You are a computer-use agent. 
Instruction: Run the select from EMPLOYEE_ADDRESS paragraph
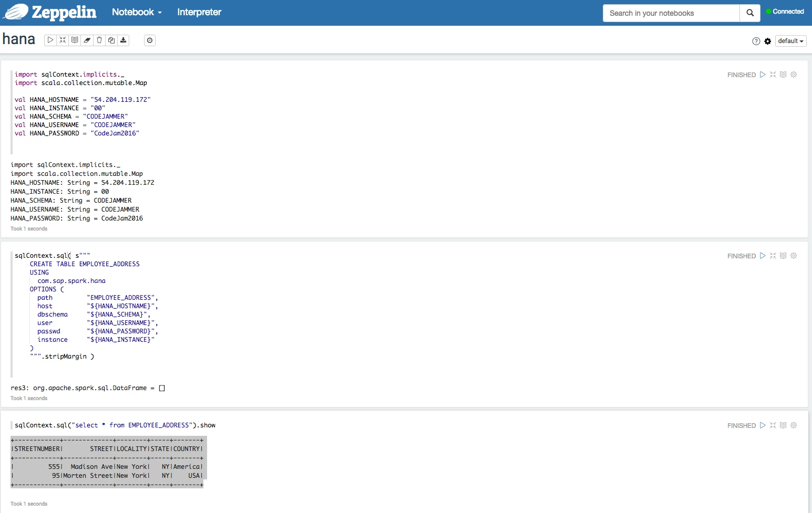tap(763, 425)
